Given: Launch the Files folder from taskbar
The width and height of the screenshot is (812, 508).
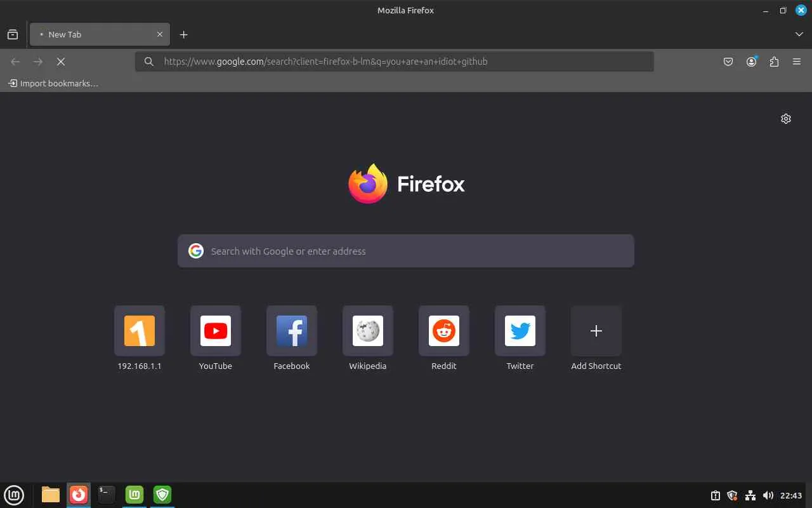Looking at the screenshot, I should 51,495.
